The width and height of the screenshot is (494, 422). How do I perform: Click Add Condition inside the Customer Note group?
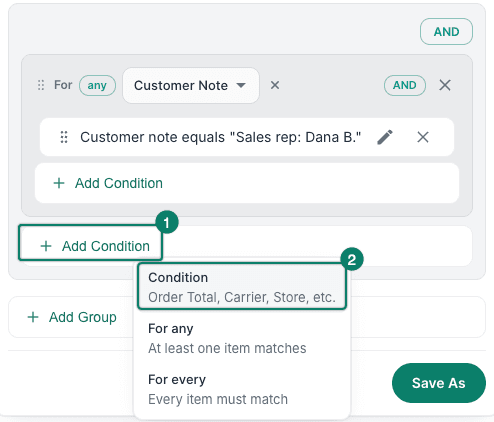tap(247, 183)
